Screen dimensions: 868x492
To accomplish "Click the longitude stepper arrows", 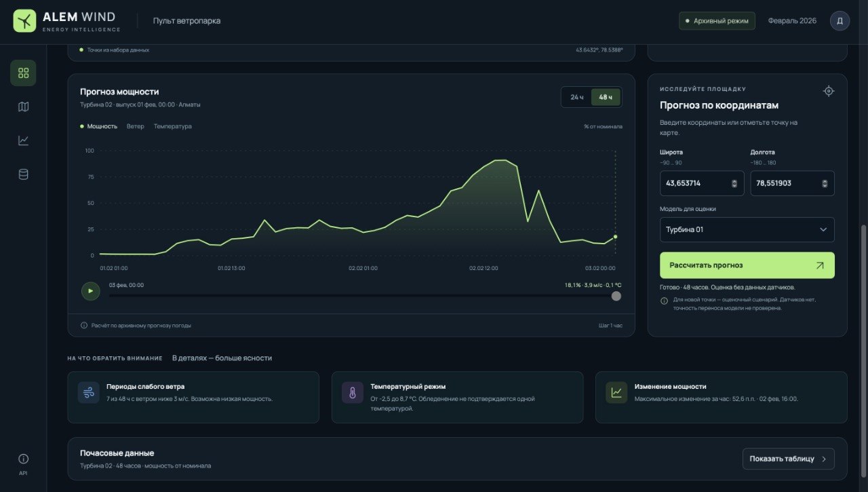I will [825, 183].
